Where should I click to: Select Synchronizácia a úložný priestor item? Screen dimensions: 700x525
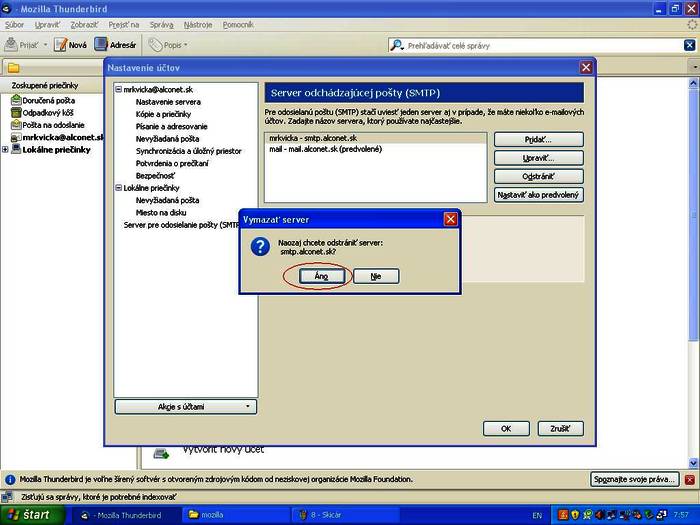click(x=188, y=151)
